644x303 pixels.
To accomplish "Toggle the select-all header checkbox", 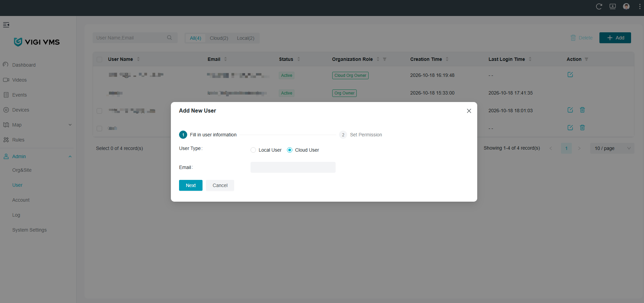I will (99, 60).
